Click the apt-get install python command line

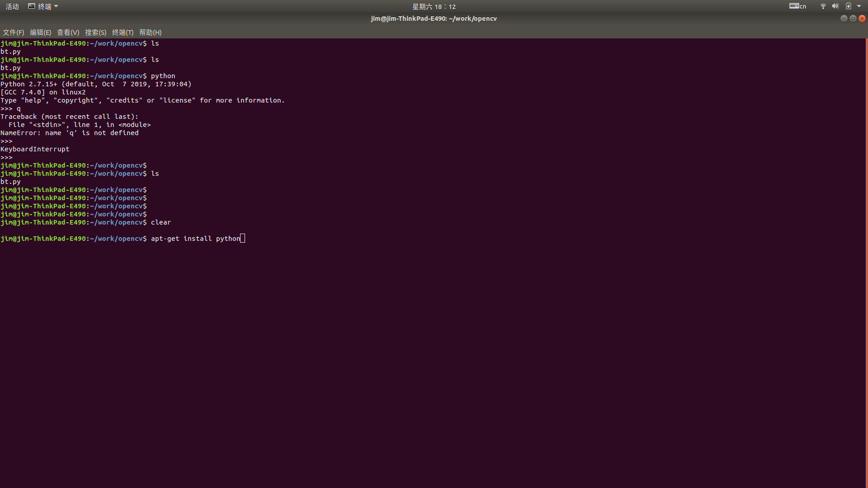(195, 239)
